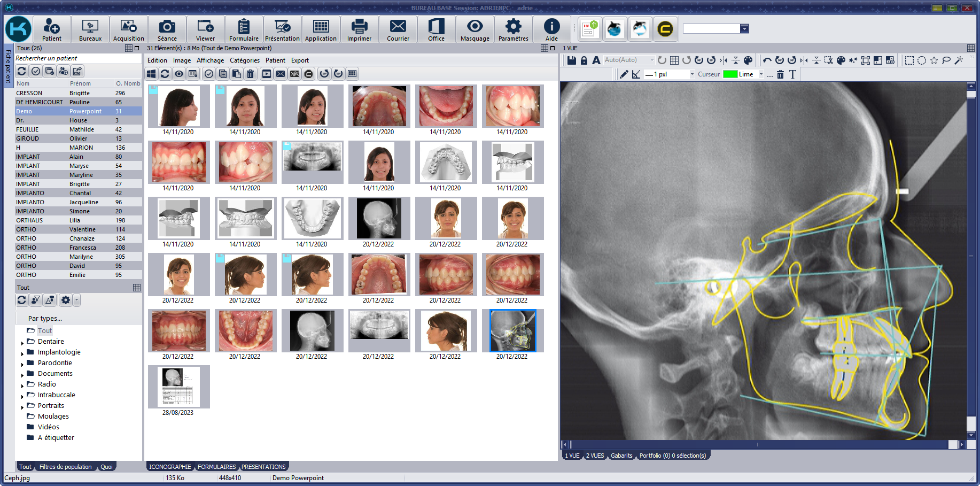
Task: Open the Lime color dropdown arrow
Action: [761, 74]
